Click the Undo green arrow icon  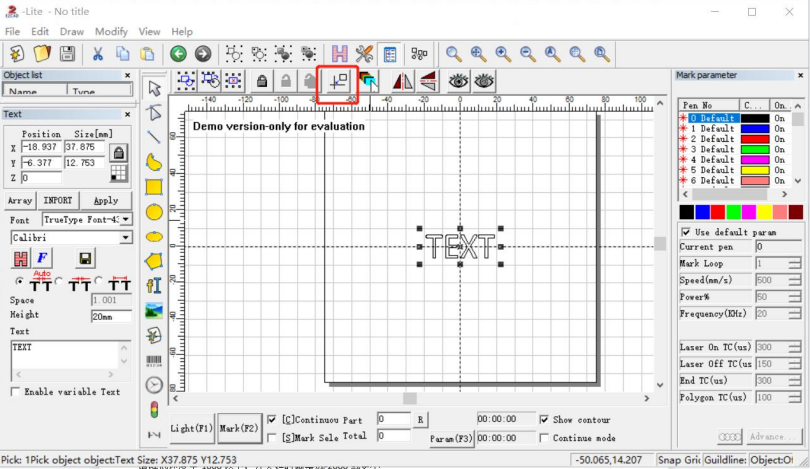[x=178, y=54]
